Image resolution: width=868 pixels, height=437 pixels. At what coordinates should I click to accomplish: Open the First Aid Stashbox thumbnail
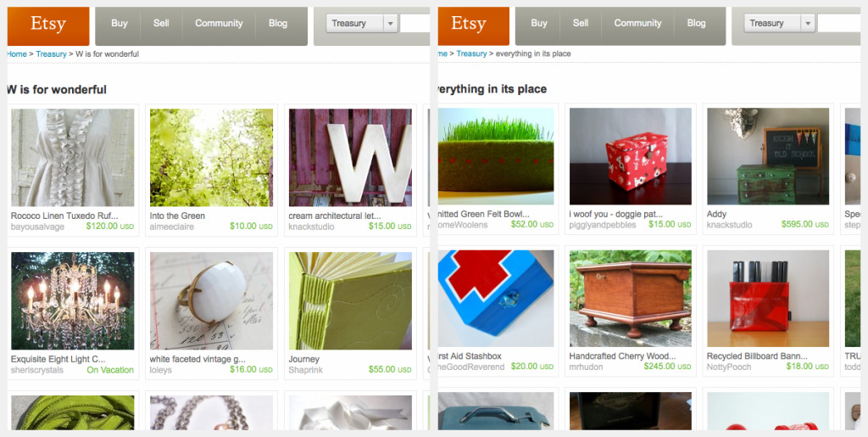click(496, 299)
